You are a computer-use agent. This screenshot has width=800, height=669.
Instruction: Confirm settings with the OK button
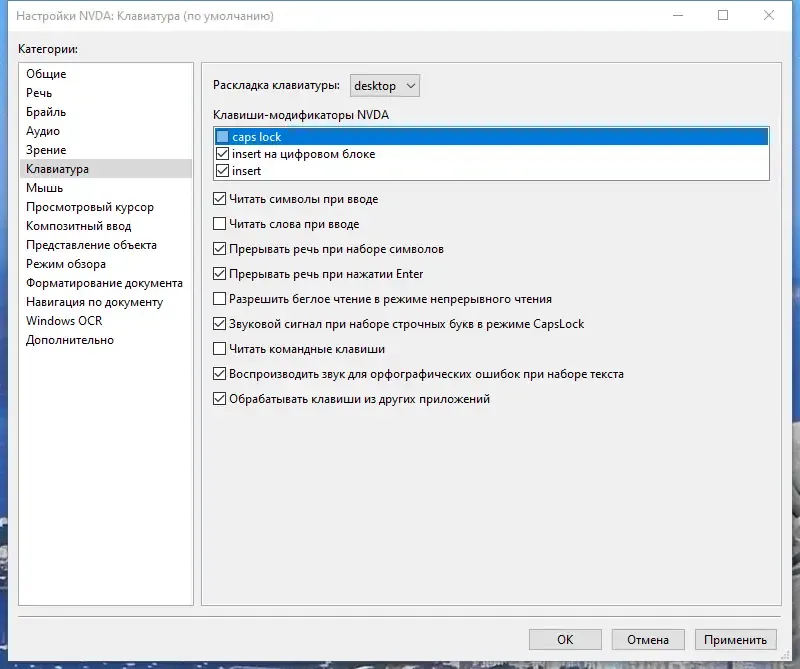point(565,639)
